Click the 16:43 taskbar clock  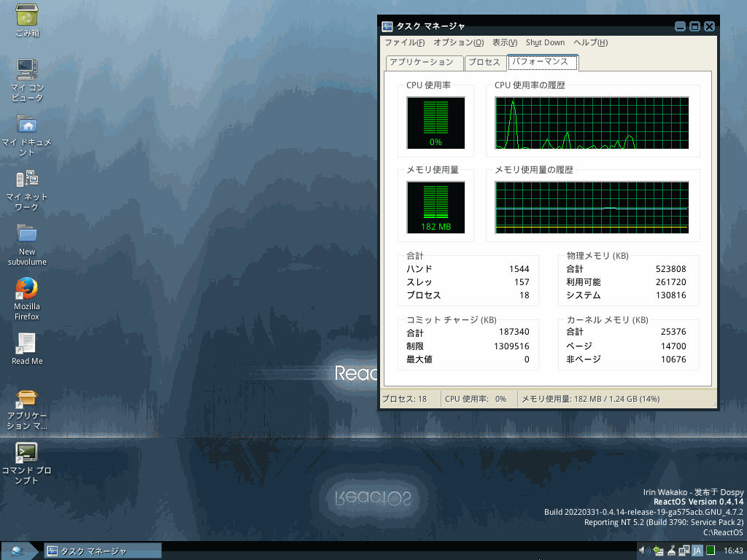click(733, 551)
